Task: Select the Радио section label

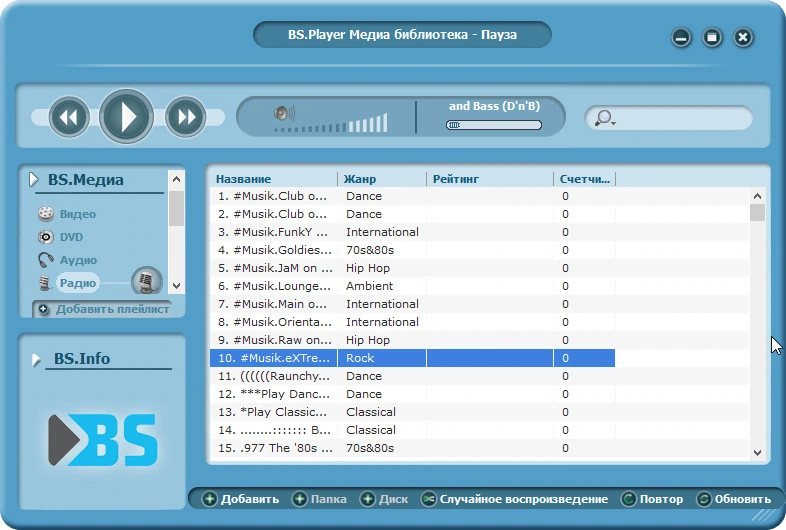Action: [78, 283]
